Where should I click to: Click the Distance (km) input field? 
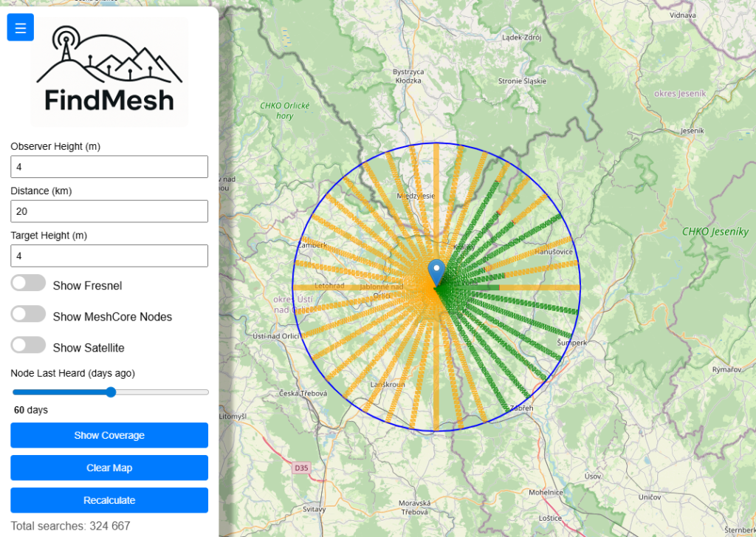pos(109,211)
